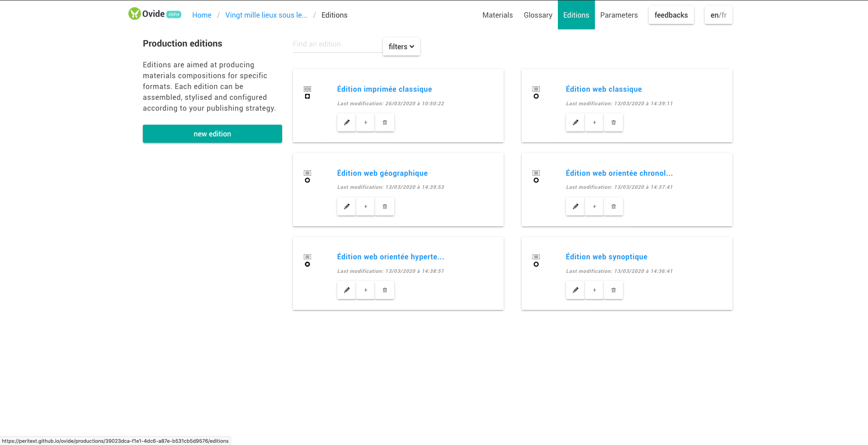The width and height of the screenshot is (868, 445).
Task: Click the Ovide butterfly logo
Action: 135,14
